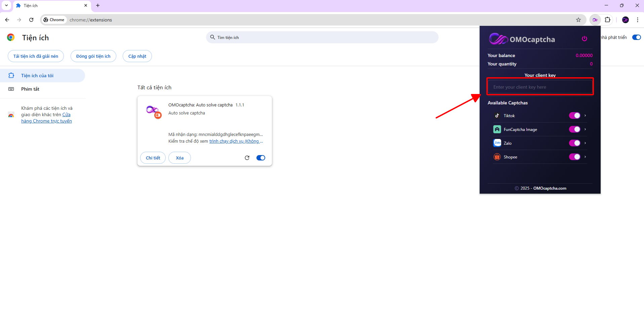This screenshot has height=333, width=644.
Task: Click the Mã nhận dạng extension ID text
Action: click(215, 134)
